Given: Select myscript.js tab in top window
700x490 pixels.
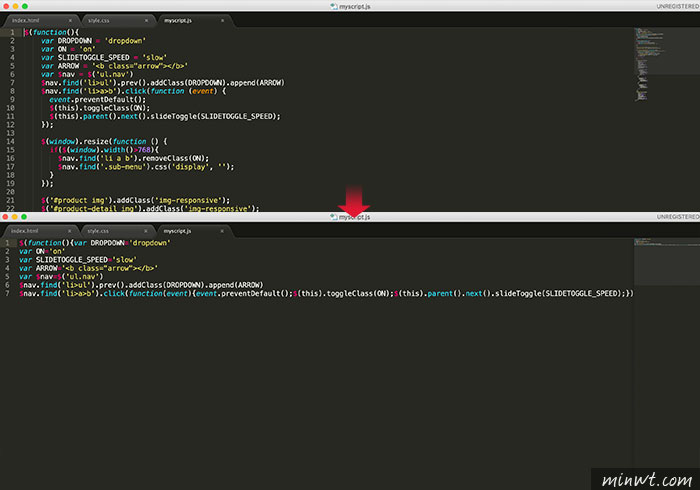Looking at the screenshot, I should (x=178, y=21).
